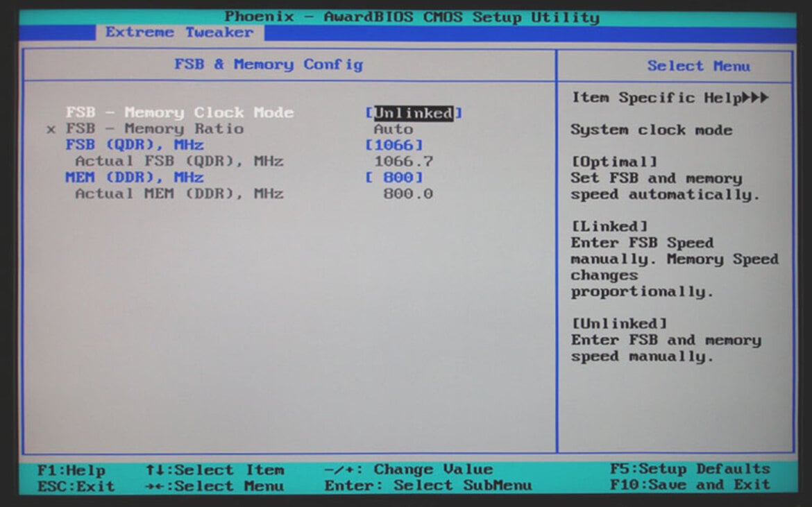Click the Auto memory ratio value
This screenshot has width=812, height=507.
tap(394, 129)
